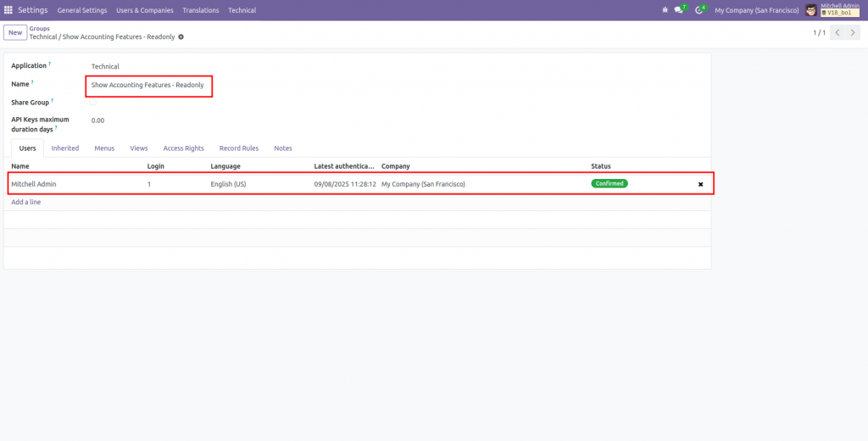
Task: Expand the Technical menu in navbar
Action: point(242,10)
